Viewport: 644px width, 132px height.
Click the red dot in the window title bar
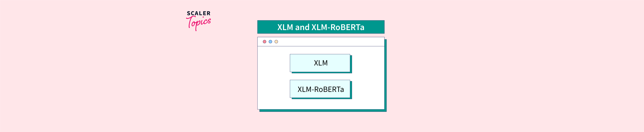pos(265,42)
